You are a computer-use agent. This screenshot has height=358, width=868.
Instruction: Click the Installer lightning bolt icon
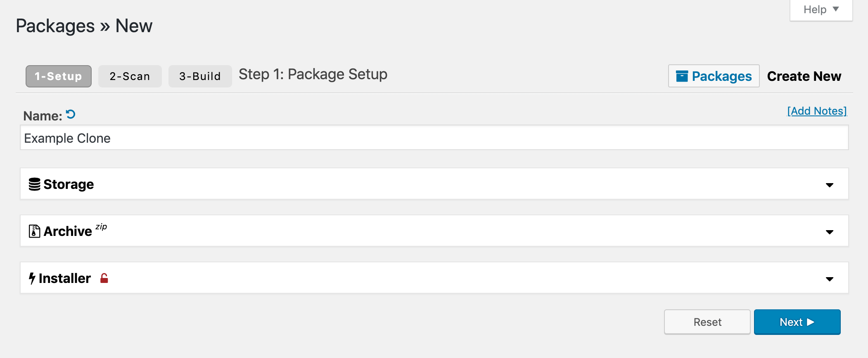[32, 278]
